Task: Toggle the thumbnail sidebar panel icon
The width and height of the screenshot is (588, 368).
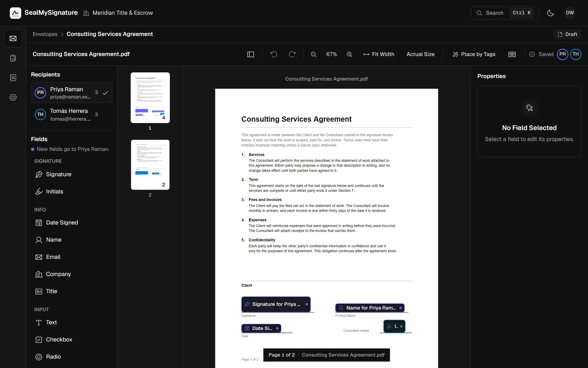Action: coord(251,54)
